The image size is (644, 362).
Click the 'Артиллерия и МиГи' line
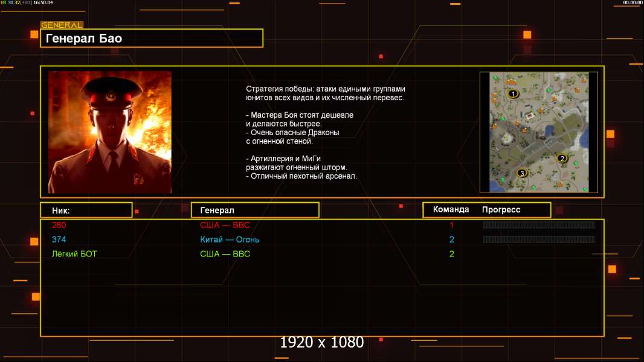pos(283,159)
